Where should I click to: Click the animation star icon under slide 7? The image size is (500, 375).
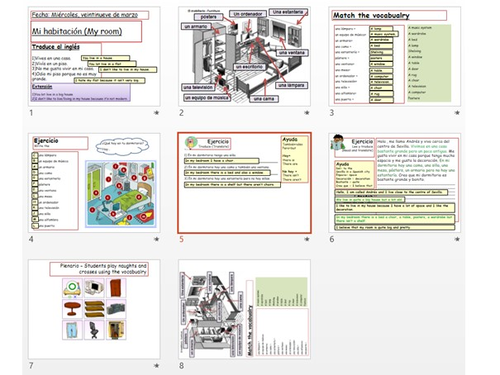pos(156,365)
